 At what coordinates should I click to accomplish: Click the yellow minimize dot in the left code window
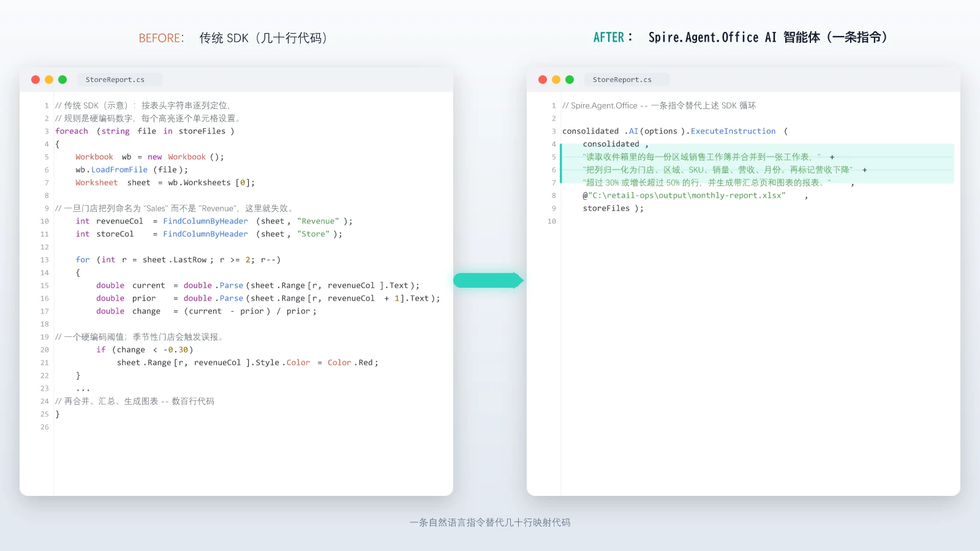coord(49,80)
